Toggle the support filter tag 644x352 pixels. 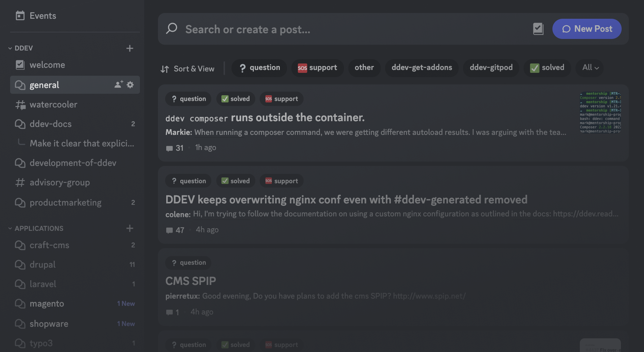(317, 67)
